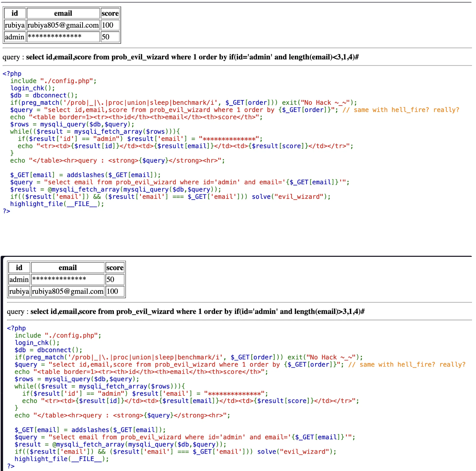The height and width of the screenshot is (471, 476).
Task: Click the preg_match filter line in lower code
Action: pyautogui.click(x=189, y=357)
